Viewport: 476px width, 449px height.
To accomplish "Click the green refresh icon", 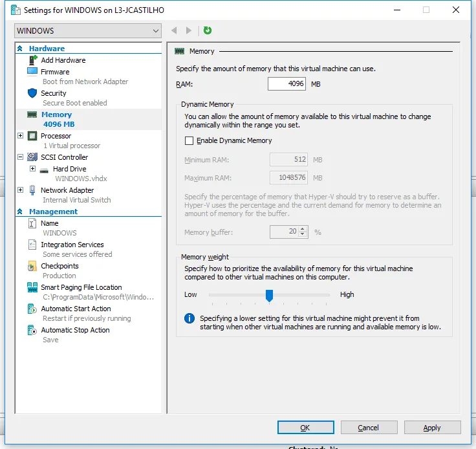I will pyautogui.click(x=208, y=30).
